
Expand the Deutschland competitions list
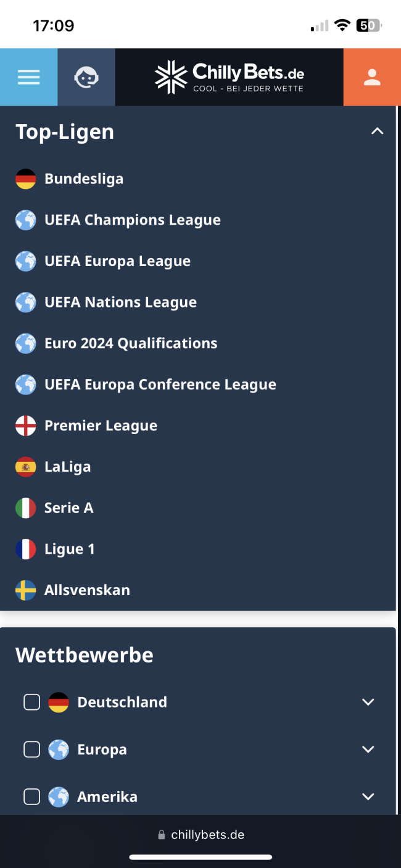368,702
